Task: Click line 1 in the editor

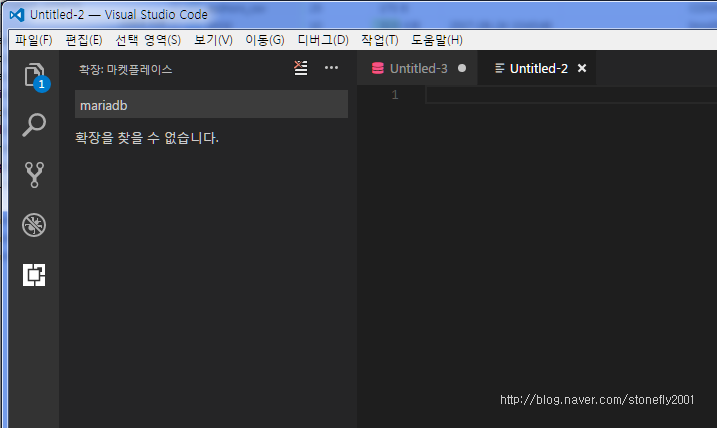Action: coord(571,95)
